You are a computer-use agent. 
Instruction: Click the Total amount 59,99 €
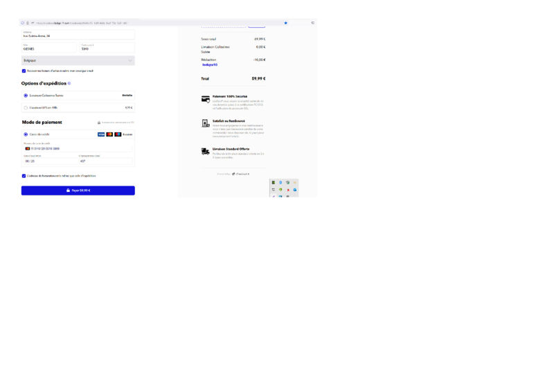[258, 78]
